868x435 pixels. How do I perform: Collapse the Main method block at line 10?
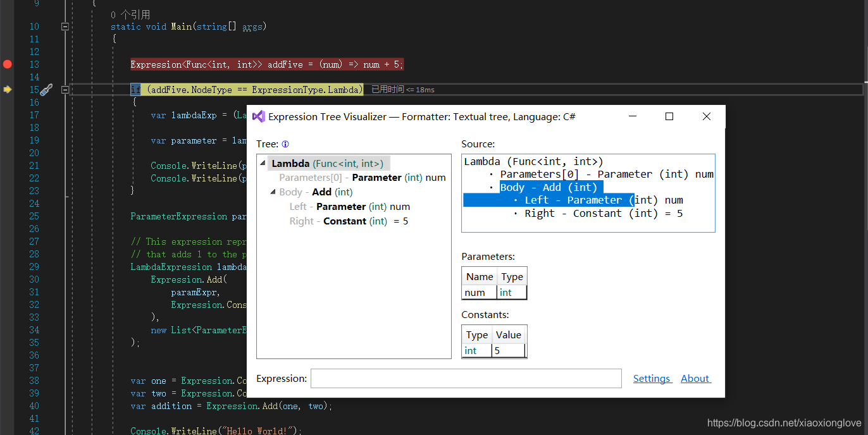pyautogui.click(x=65, y=26)
